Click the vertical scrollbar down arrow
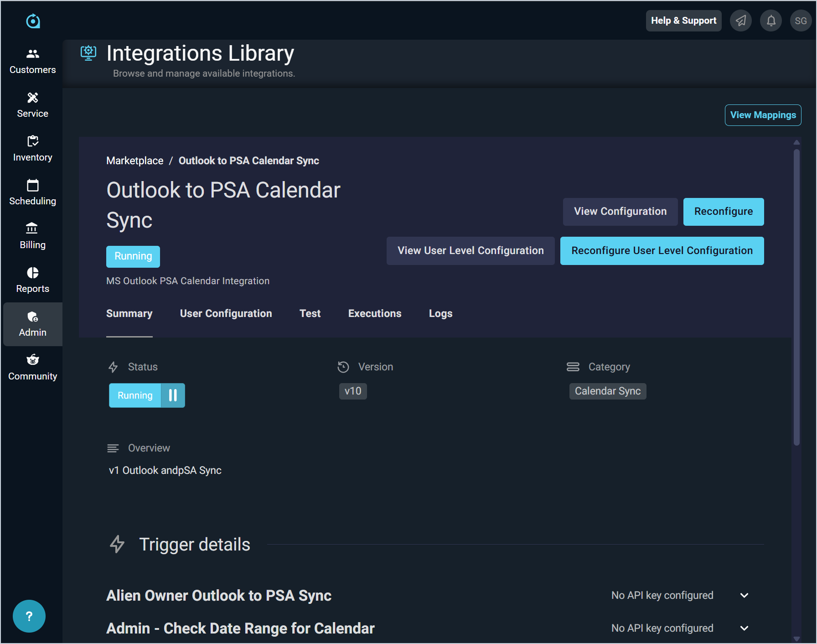This screenshot has height=644, width=817. pos(796,639)
